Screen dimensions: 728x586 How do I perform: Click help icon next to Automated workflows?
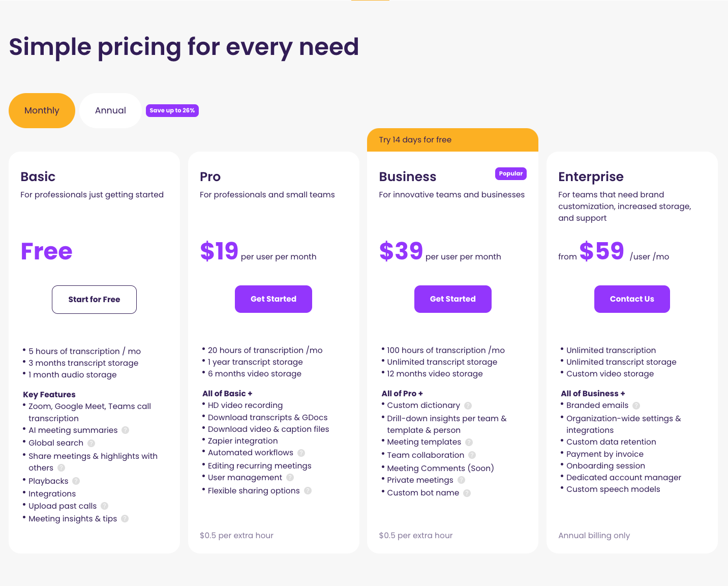click(301, 453)
